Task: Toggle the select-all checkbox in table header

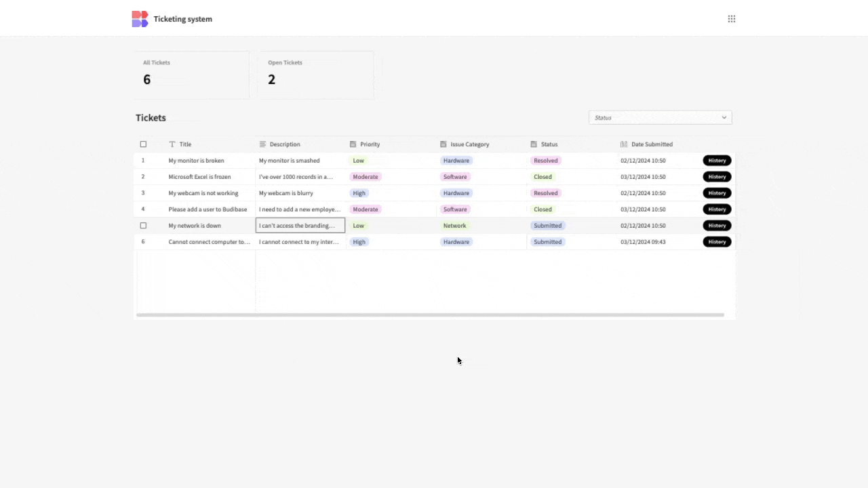Action: point(143,144)
